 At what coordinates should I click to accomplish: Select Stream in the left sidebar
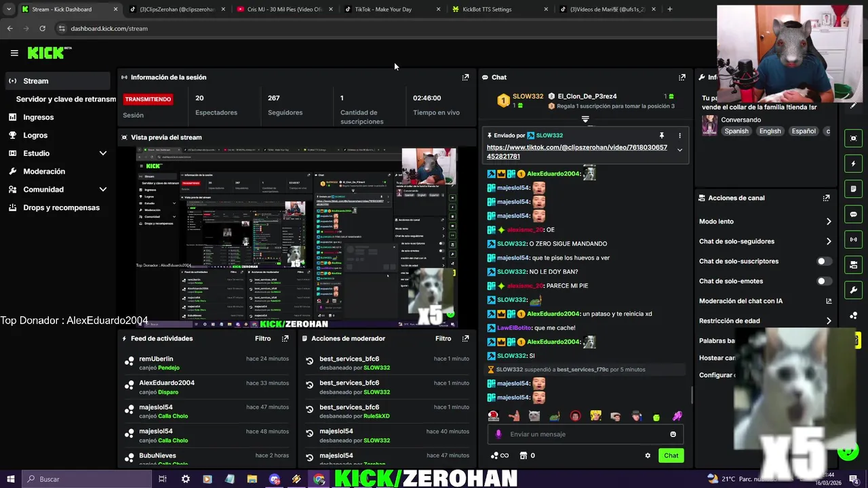pyautogui.click(x=57, y=81)
